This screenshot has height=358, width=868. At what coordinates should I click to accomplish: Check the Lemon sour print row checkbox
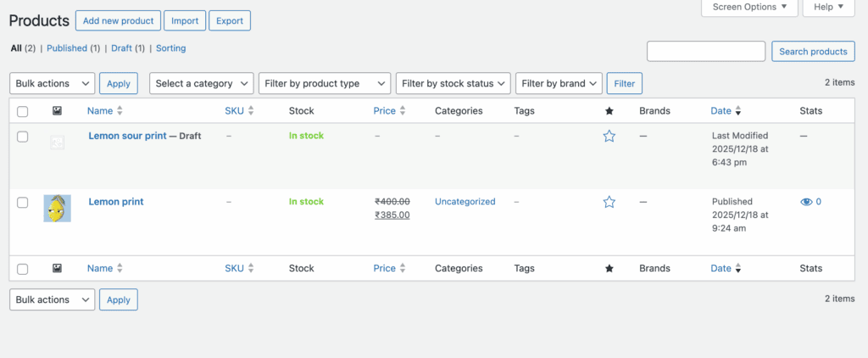point(22,137)
